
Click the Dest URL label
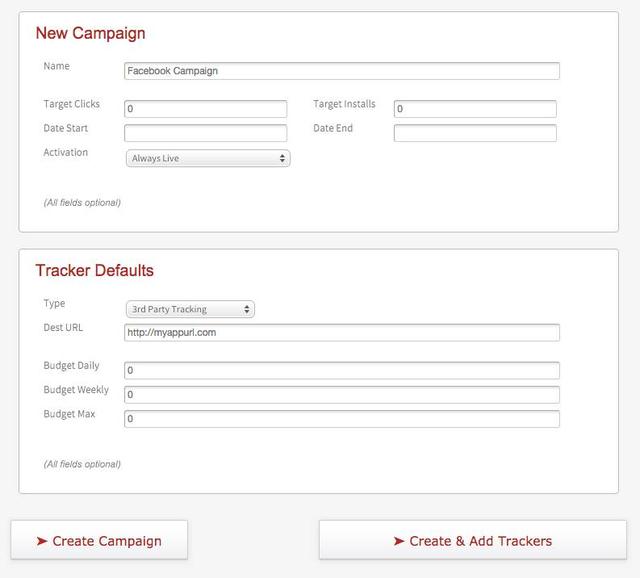[63, 328]
